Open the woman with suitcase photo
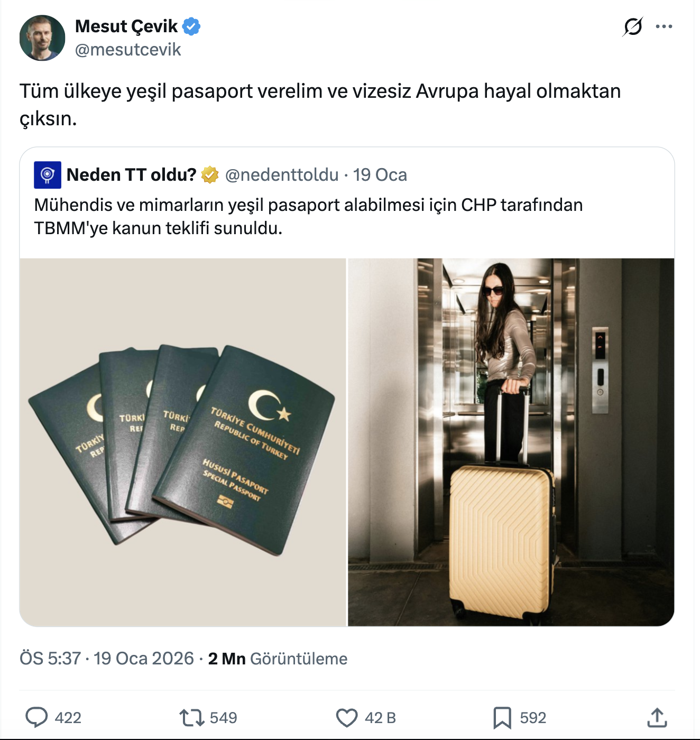The width and height of the screenshot is (700, 740). coord(511,442)
